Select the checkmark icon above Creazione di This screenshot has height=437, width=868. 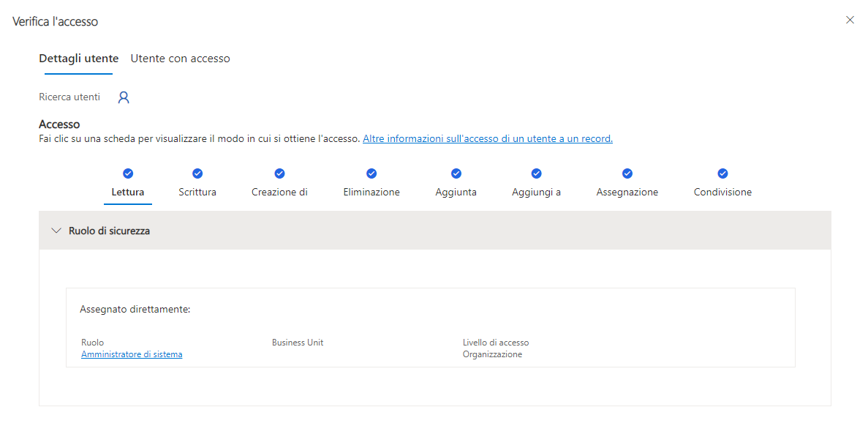[x=279, y=173]
